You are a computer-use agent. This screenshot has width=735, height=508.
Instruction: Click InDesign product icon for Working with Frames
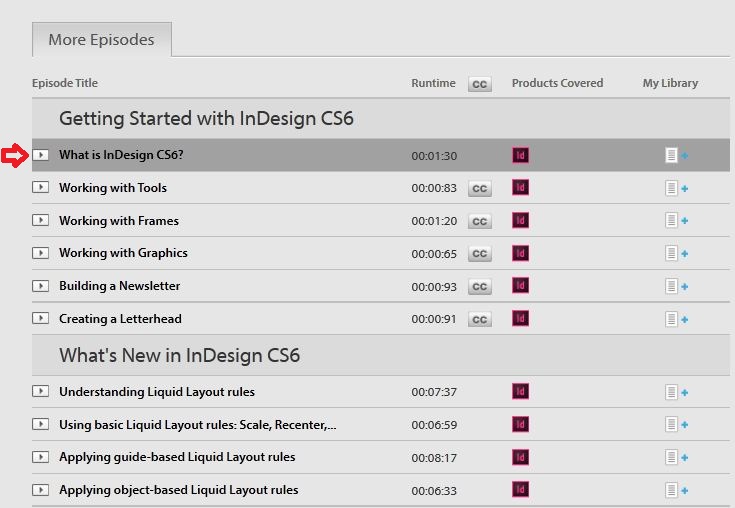(x=520, y=220)
